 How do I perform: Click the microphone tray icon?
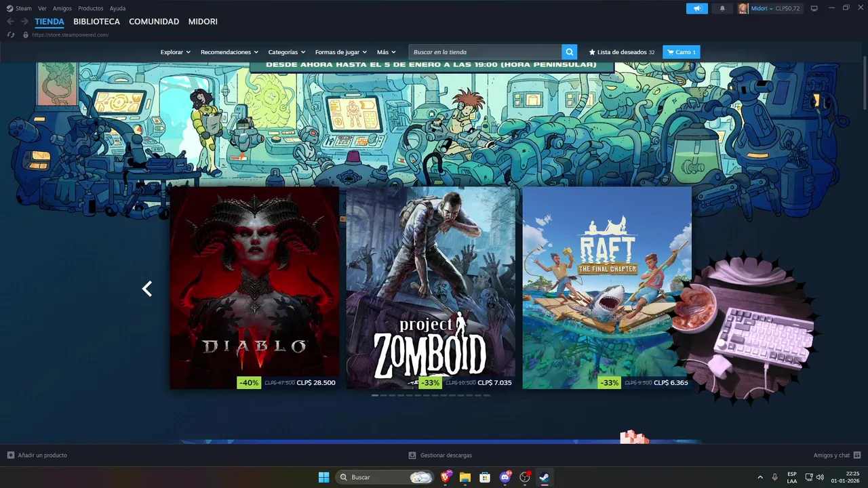tap(774, 477)
